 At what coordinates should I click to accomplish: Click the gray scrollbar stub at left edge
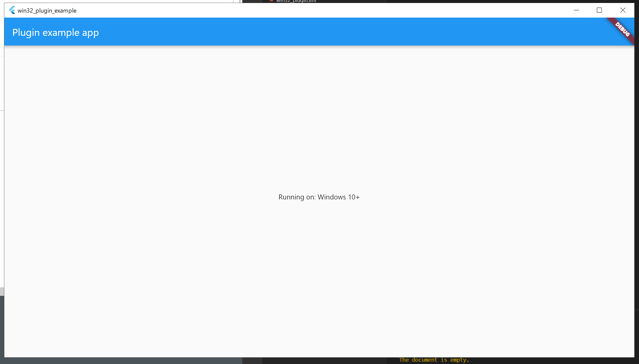pos(2,291)
